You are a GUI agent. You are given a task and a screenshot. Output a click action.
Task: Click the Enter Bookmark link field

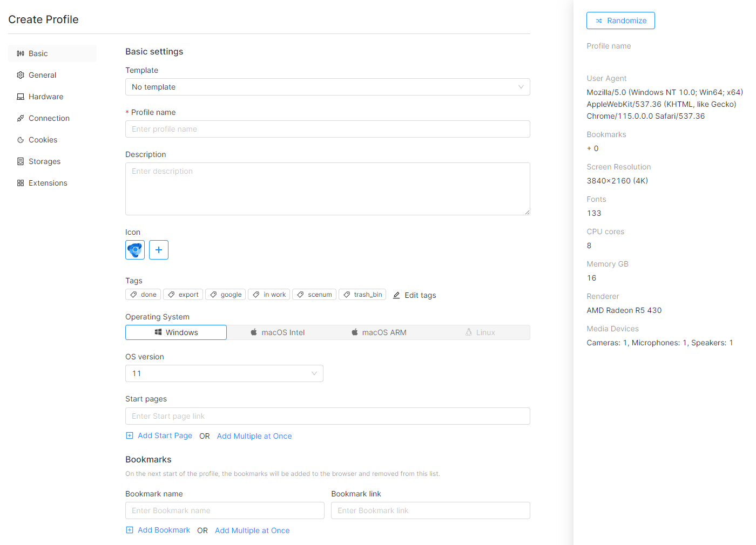click(430, 510)
